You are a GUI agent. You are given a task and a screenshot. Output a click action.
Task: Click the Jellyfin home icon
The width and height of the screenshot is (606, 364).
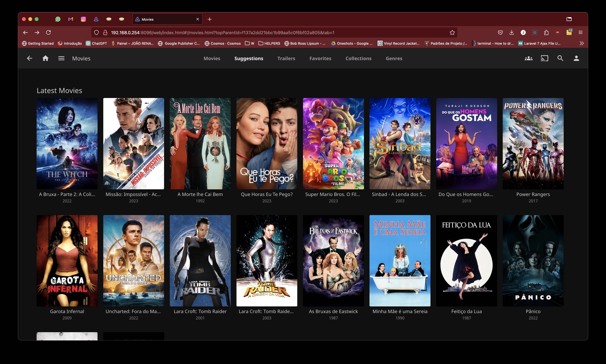coord(45,58)
